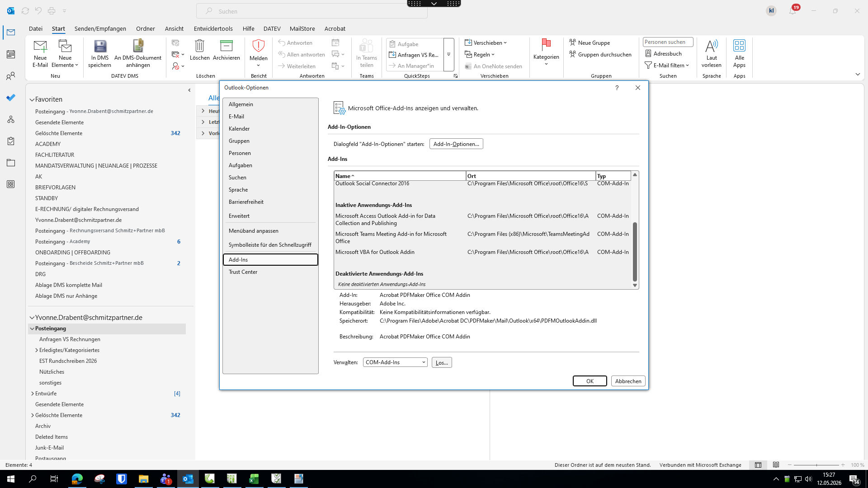Click the Suchen search box
Image resolution: width=868 pixels, height=488 pixels.
(x=312, y=11)
